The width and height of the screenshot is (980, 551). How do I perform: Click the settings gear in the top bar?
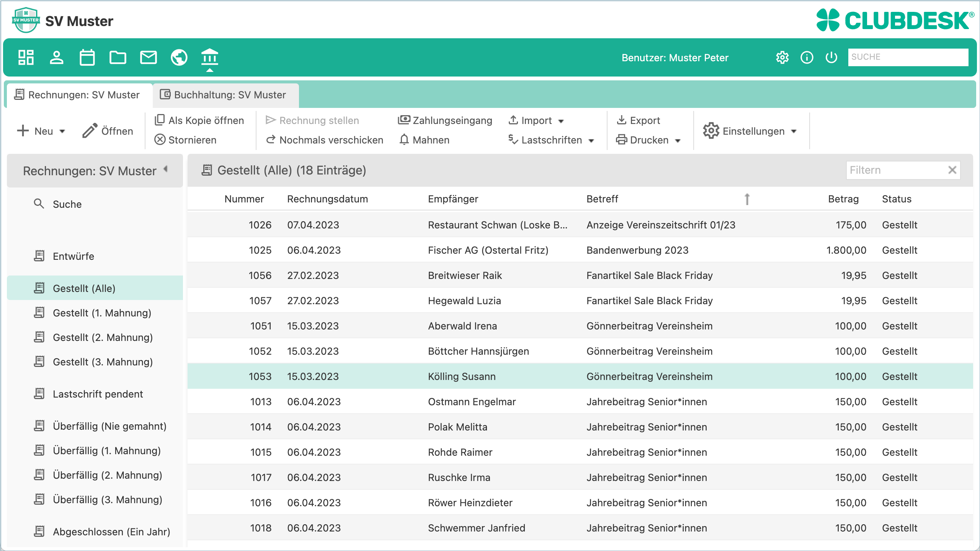coord(782,57)
